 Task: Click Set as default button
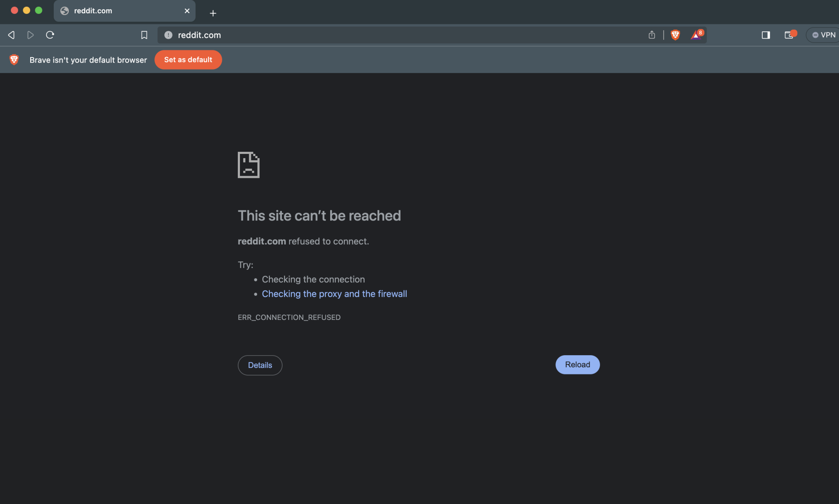tap(188, 60)
